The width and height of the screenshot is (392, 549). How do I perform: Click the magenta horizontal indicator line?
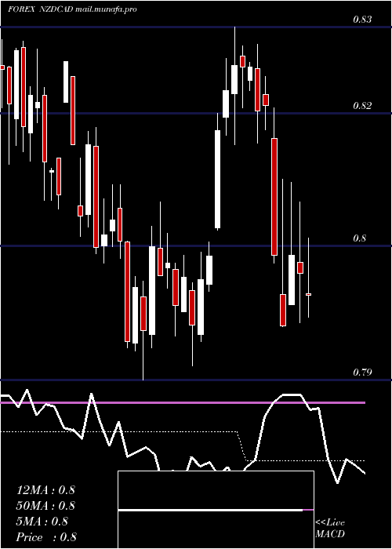point(183,403)
